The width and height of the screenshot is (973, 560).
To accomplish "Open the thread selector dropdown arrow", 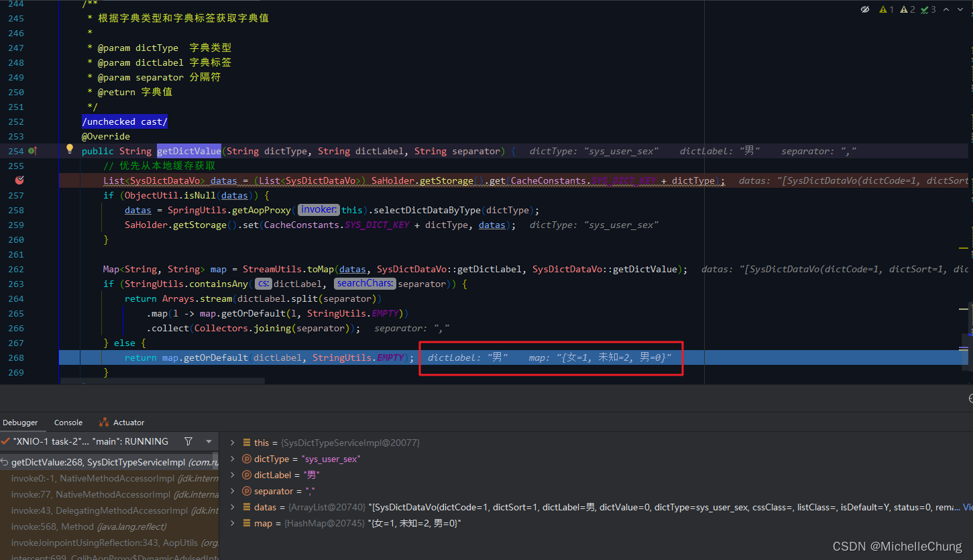I will pyautogui.click(x=208, y=442).
